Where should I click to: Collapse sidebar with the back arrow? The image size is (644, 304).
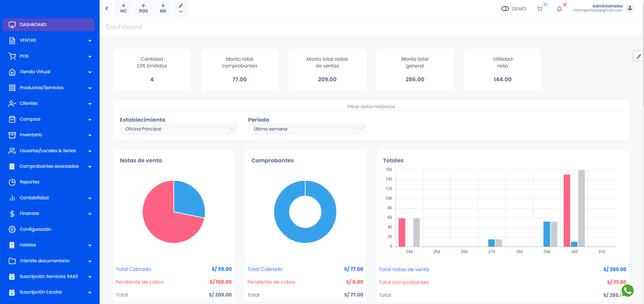coord(107,8)
